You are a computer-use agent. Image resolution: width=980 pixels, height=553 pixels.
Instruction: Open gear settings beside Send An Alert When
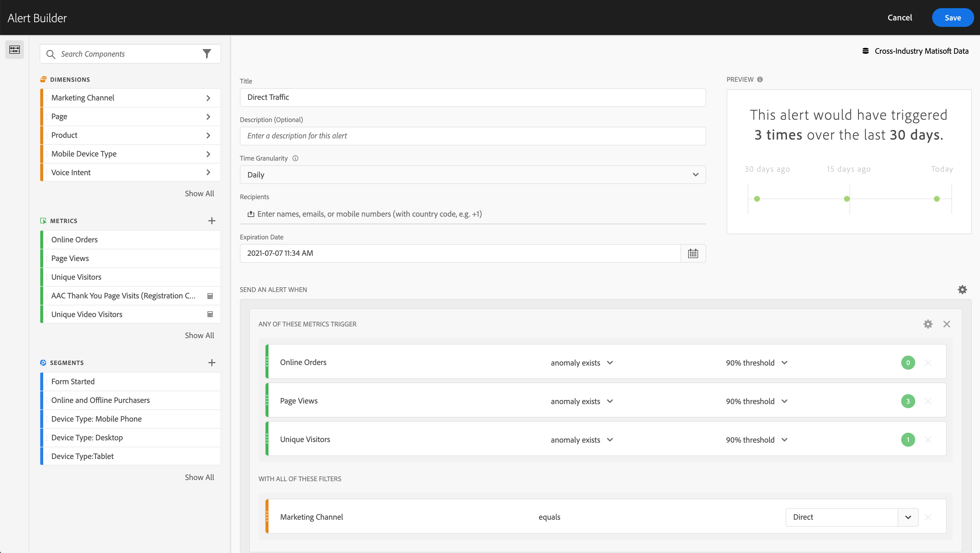(x=962, y=290)
